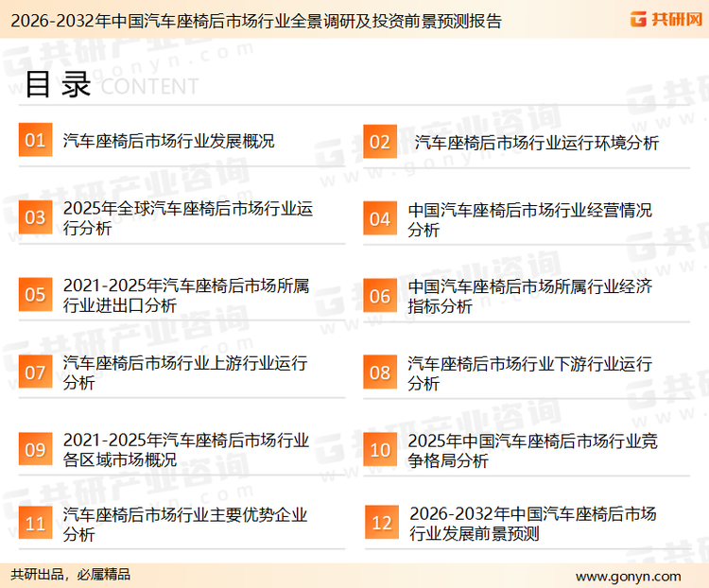The height and width of the screenshot is (588, 709).
Task: Click the orange 12 number badge
Action: tap(382, 523)
